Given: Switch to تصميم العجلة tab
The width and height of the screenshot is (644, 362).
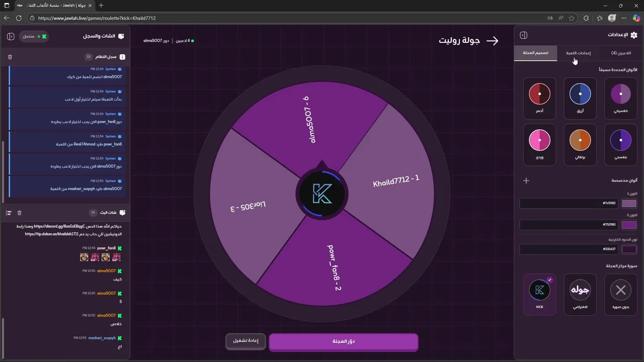Looking at the screenshot, I should coord(535,53).
